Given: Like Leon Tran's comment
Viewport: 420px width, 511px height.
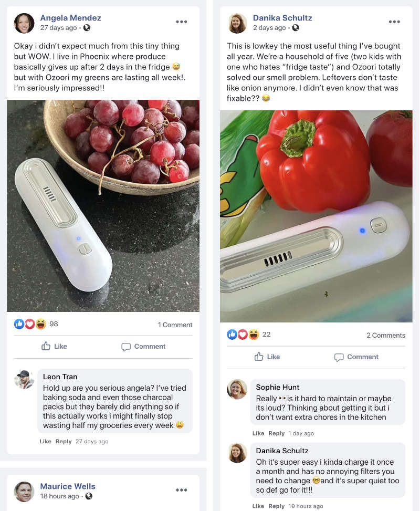Looking at the screenshot, I should click(x=45, y=441).
